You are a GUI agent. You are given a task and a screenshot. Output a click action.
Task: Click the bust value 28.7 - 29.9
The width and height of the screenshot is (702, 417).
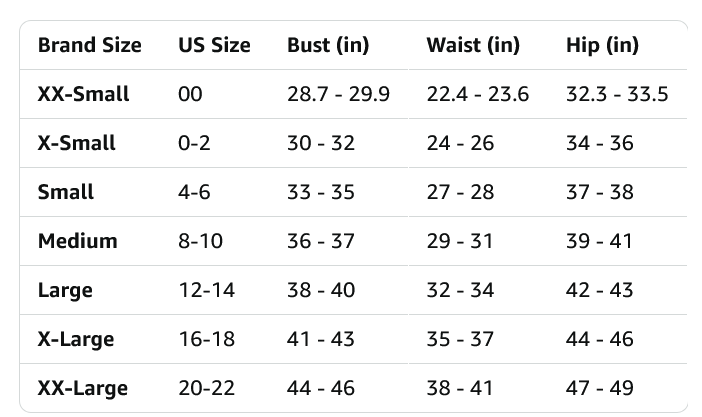[x=338, y=95]
